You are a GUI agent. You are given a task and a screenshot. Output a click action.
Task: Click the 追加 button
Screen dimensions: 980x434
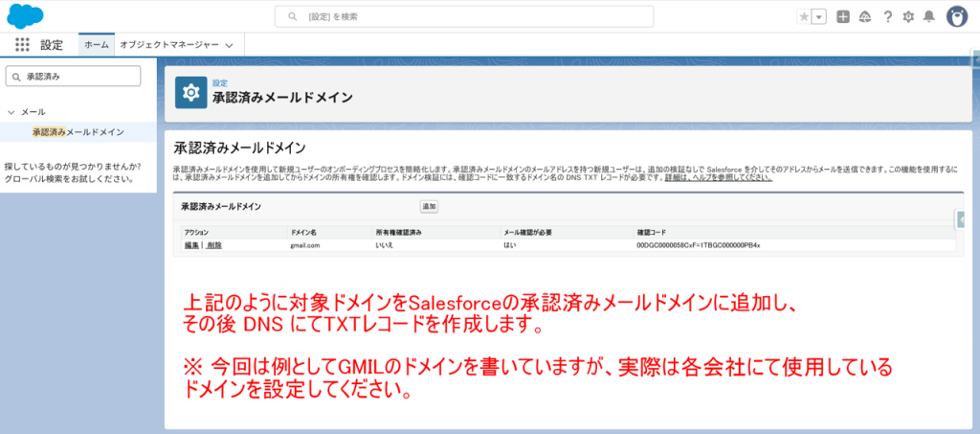(x=429, y=206)
